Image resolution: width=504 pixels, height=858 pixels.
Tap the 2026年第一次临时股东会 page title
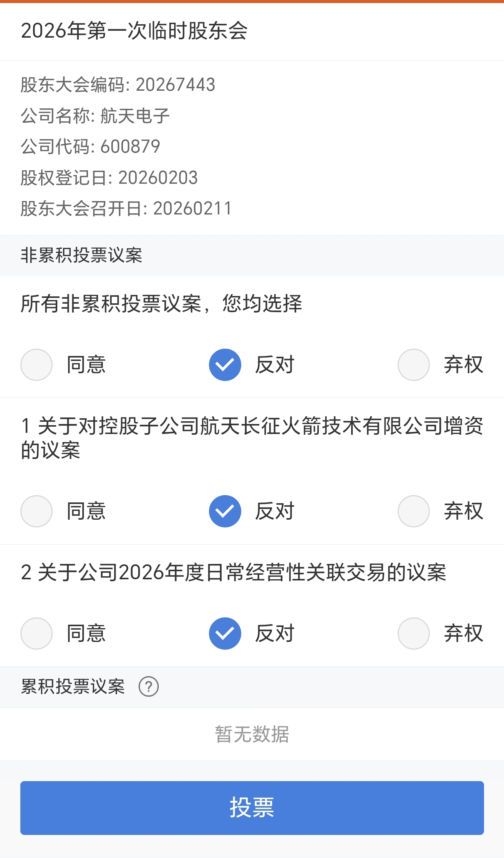coord(134,31)
